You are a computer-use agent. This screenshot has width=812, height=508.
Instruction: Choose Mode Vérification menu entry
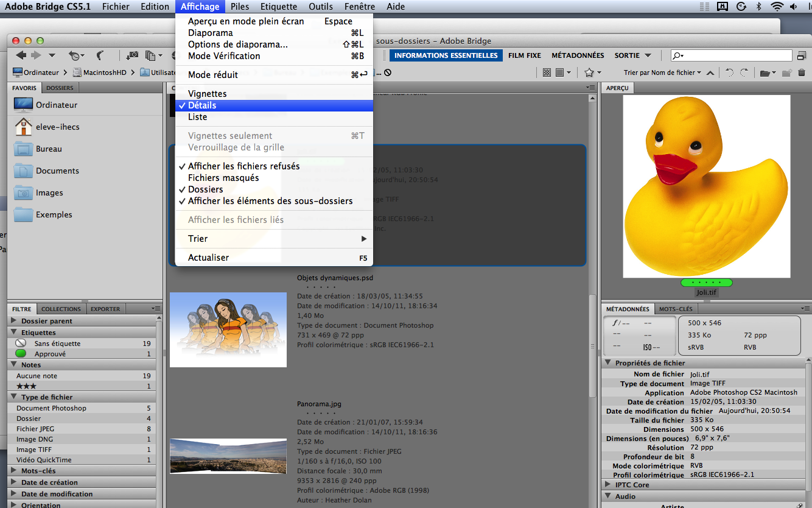[274, 56]
